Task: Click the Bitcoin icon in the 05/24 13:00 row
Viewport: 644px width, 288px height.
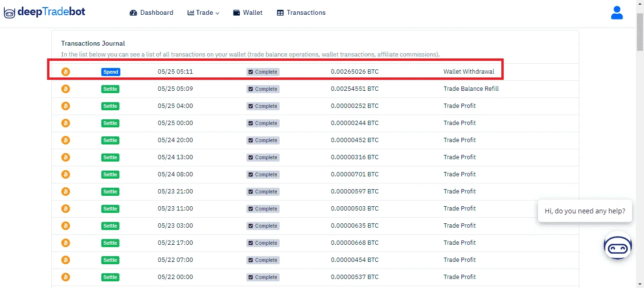Action: 66,157
